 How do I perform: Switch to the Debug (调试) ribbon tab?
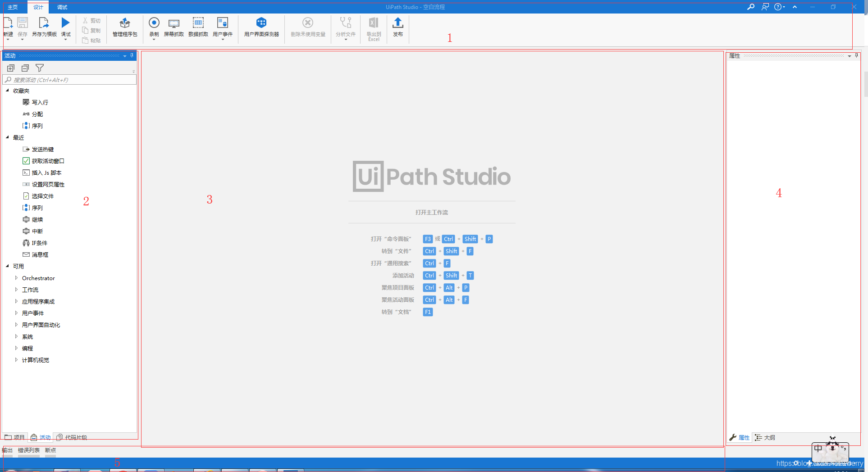(62, 7)
